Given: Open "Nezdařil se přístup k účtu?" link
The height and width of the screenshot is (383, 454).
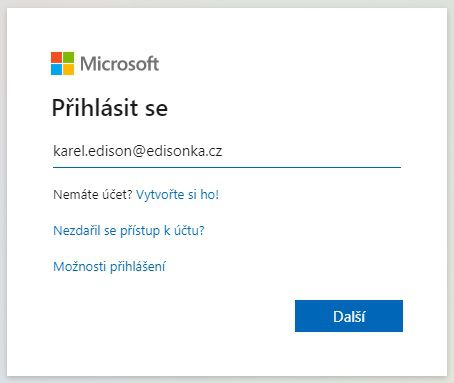Looking at the screenshot, I should click(x=129, y=230).
